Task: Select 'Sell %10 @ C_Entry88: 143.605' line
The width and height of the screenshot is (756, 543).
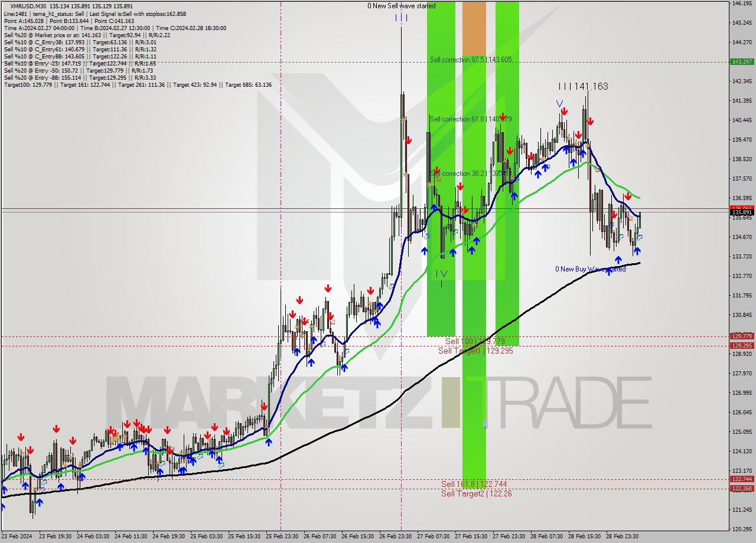Action: [80, 56]
